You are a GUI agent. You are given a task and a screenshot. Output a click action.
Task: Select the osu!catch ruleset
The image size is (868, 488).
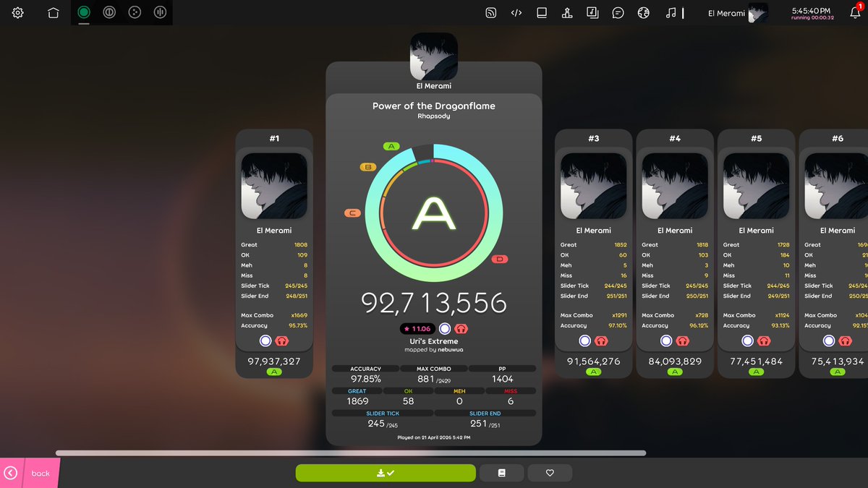(x=135, y=12)
